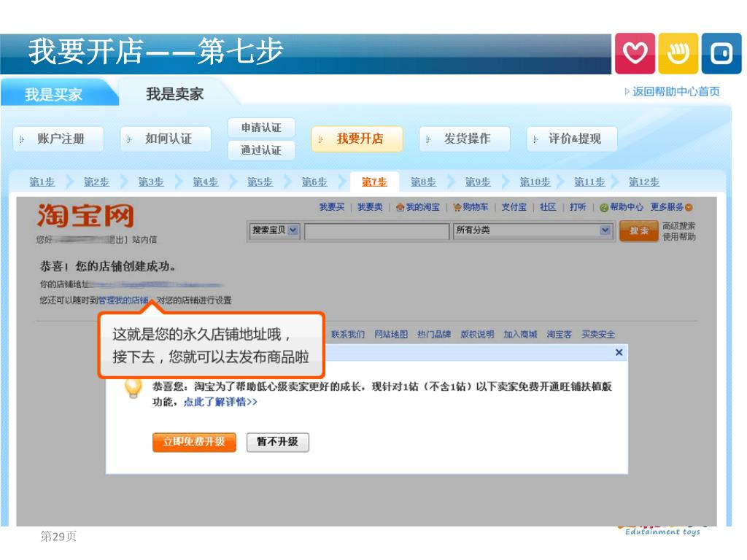This screenshot has width=747, height=560.
Task: Select 申请认证 option
Action: point(261,128)
